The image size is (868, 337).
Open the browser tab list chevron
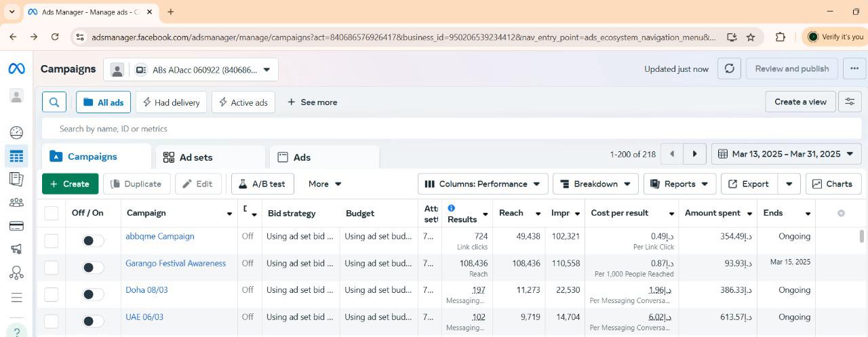[x=12, y=12]
